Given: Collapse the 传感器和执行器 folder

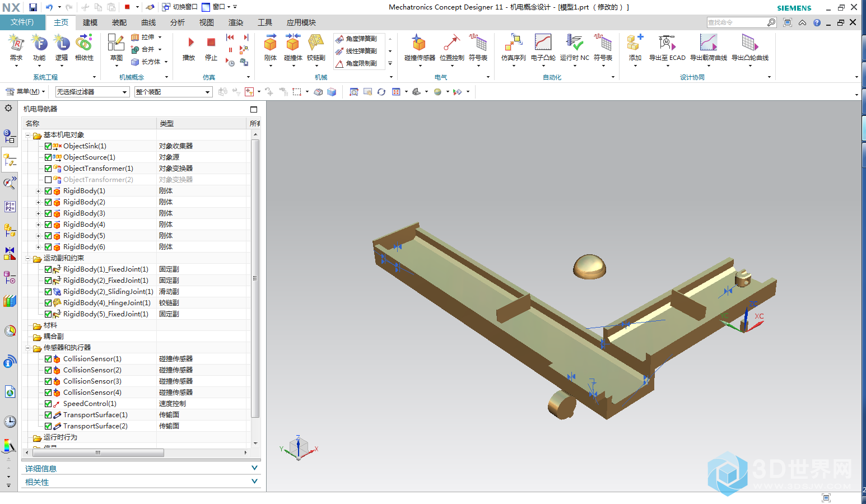Looking at the screenshot, I should click(27, 348).
